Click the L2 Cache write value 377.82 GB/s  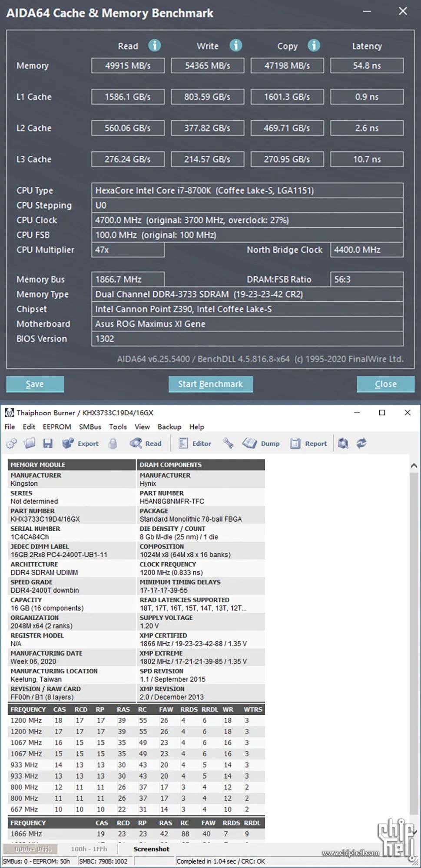(208, 128)
